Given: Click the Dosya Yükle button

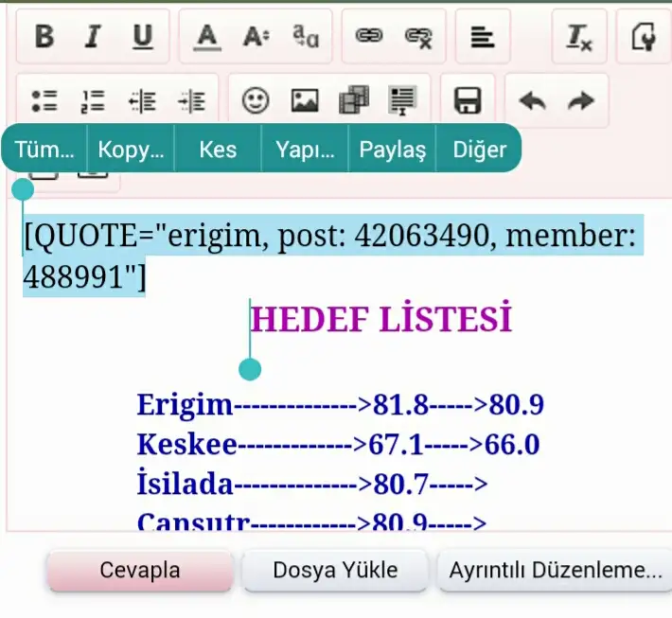Looking at the screenshot, I should click(x=335, y=571).
